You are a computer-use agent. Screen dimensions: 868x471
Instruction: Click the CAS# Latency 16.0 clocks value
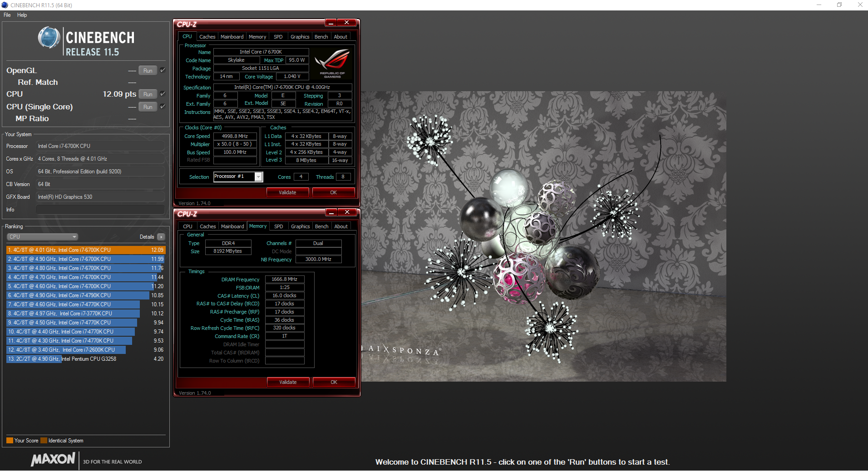point(284,296)
